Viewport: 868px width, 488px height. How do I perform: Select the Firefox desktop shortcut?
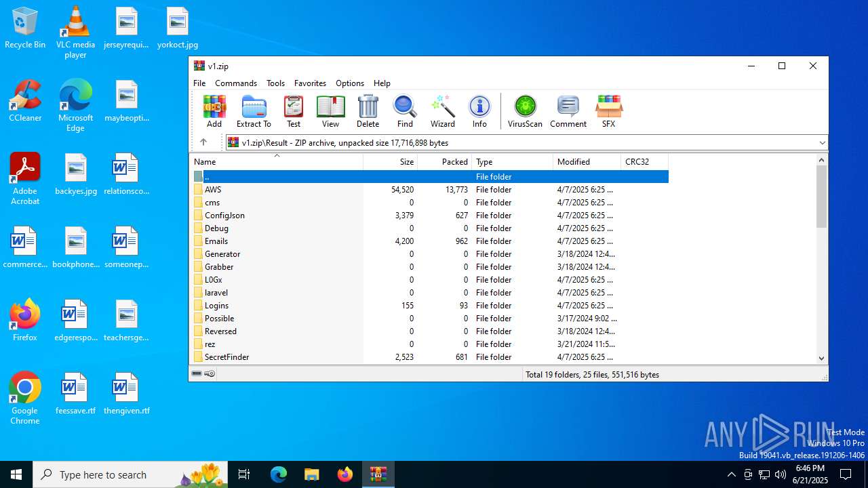(25, 320)
